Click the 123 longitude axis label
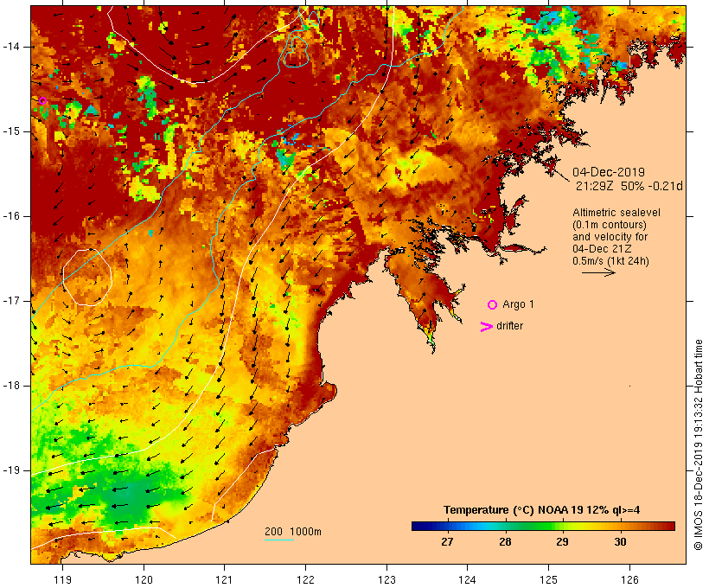 [386, 579]
